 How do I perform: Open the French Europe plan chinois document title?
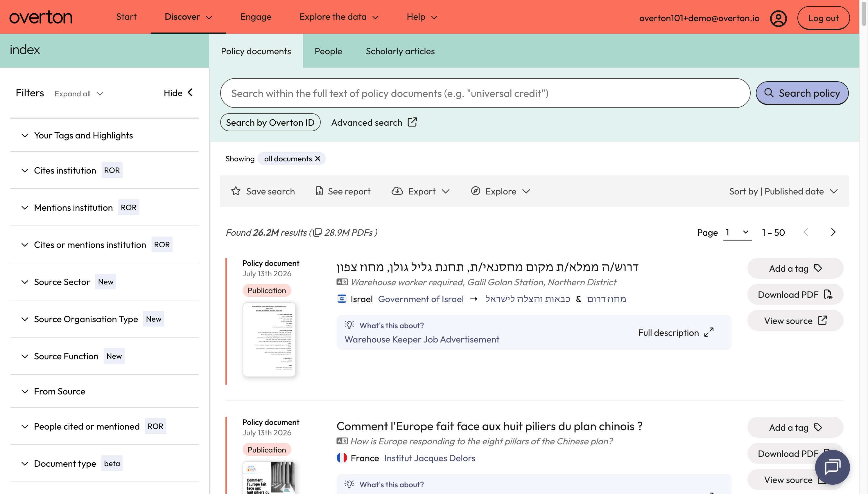(x=489, y=426)
